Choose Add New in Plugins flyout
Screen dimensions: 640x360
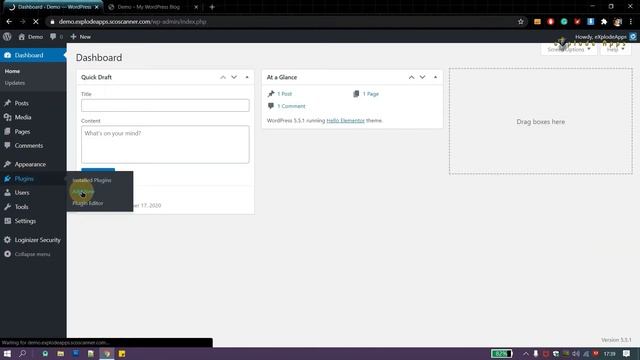[x=83, y=191]
